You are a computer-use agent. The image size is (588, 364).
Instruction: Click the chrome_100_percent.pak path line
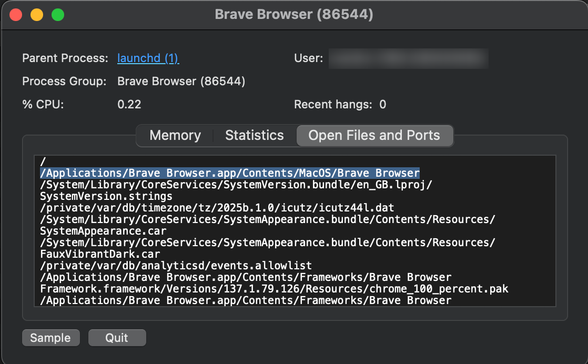pyautogui.click(x=273, y=289)
